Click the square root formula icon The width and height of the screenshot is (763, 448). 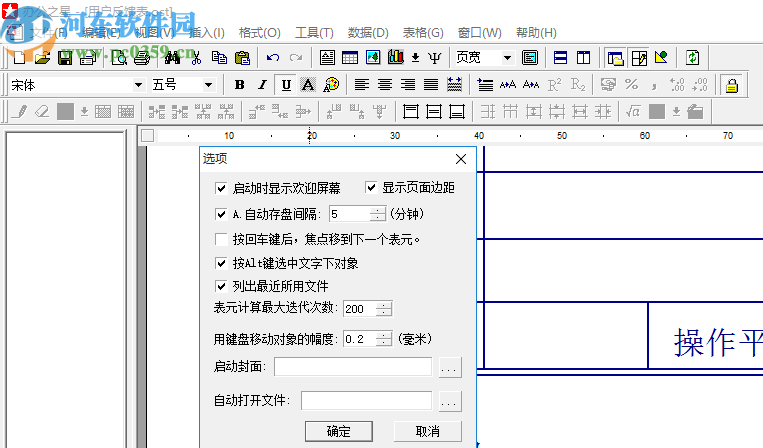[633, 112]
